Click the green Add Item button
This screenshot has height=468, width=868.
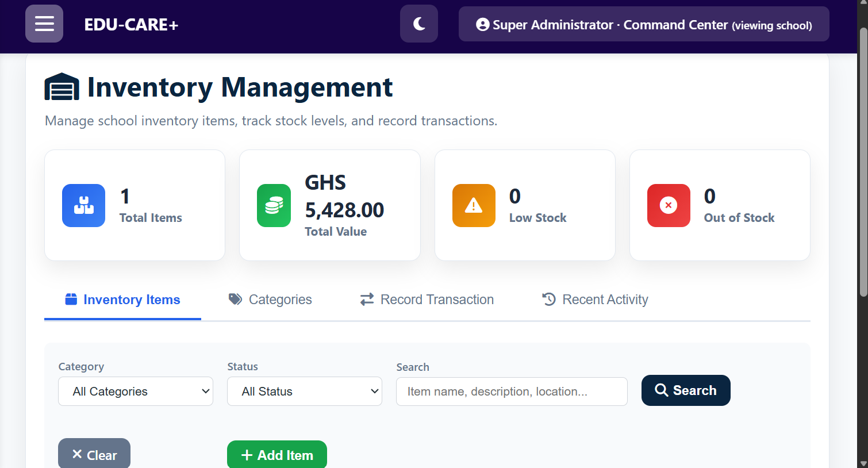[x=277, y=455]
